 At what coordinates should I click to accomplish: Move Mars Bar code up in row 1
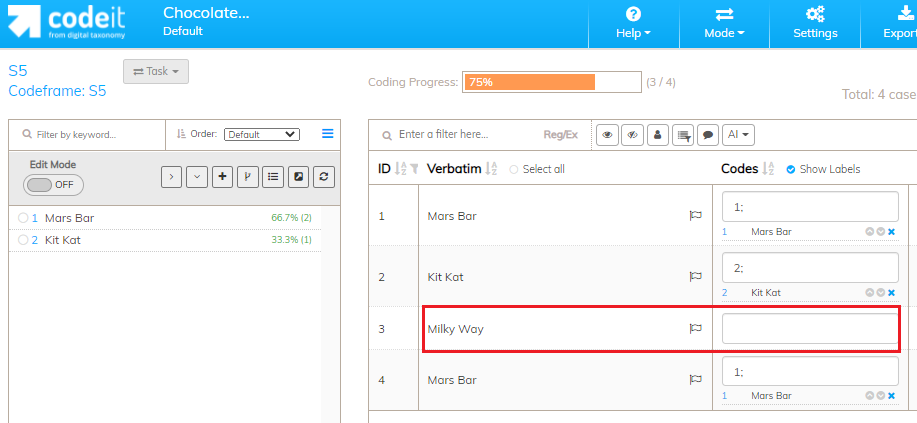870,232
